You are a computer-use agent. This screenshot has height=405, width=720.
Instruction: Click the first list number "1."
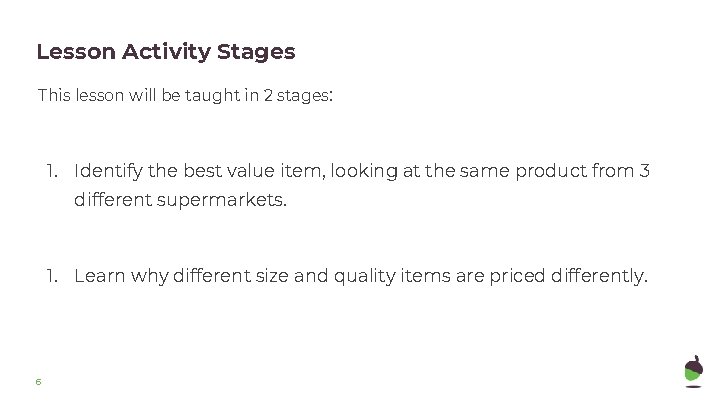pyautogui.click(x=52, y=170)
